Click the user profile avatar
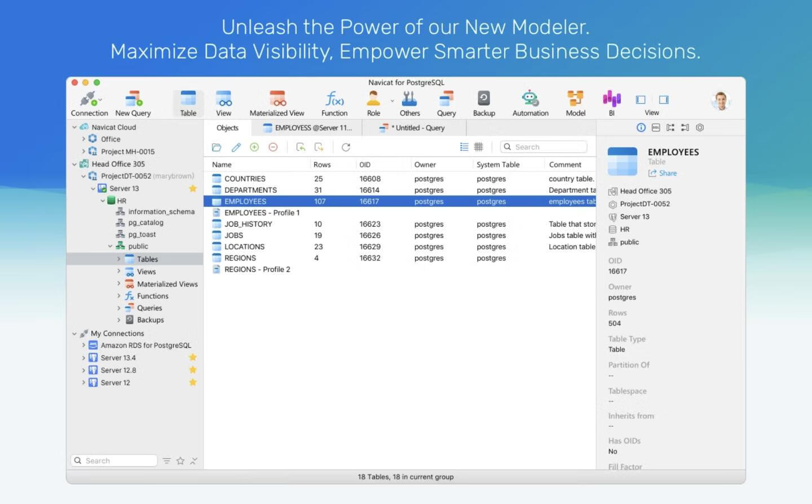Screen dimensions: 812x504 click(721, 101)
